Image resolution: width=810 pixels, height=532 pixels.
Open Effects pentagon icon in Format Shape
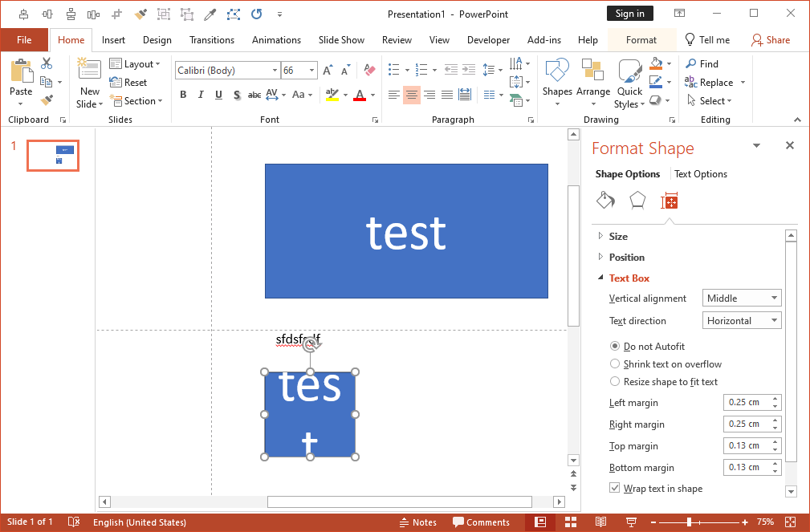pyautogui.click(x=637, y=201)
